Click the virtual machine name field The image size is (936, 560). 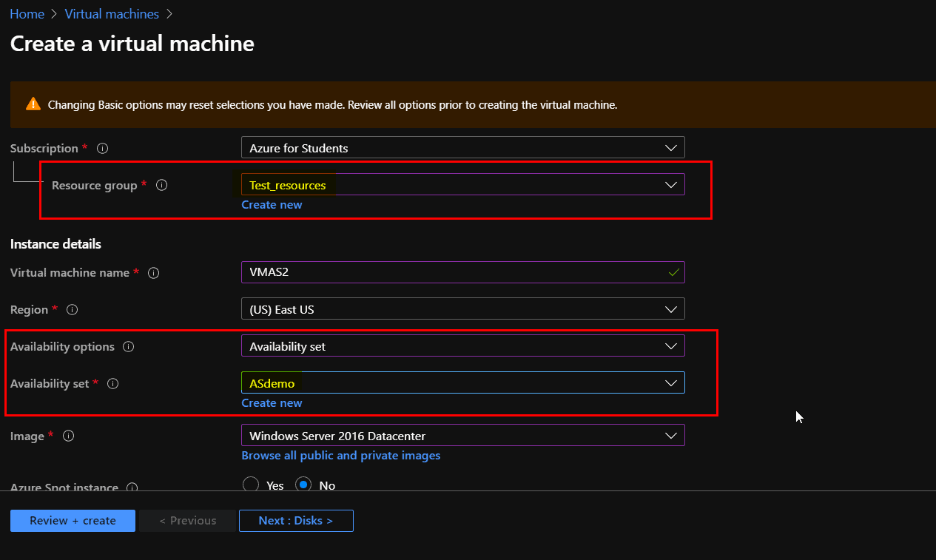tap(444, 272)
